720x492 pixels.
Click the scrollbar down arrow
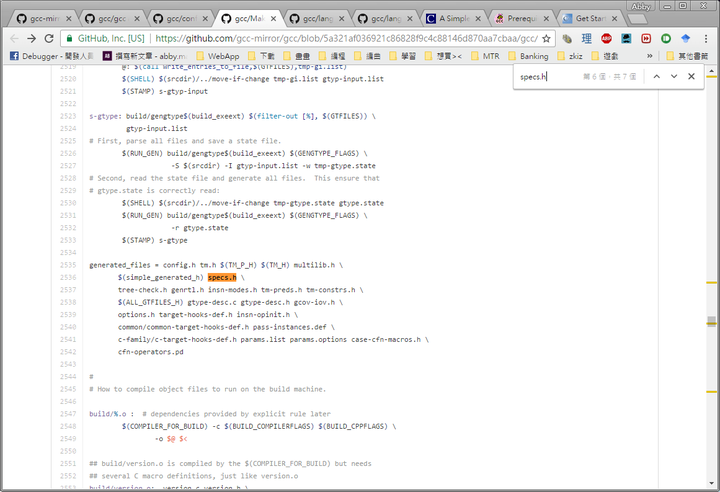[x=711, y=483]
